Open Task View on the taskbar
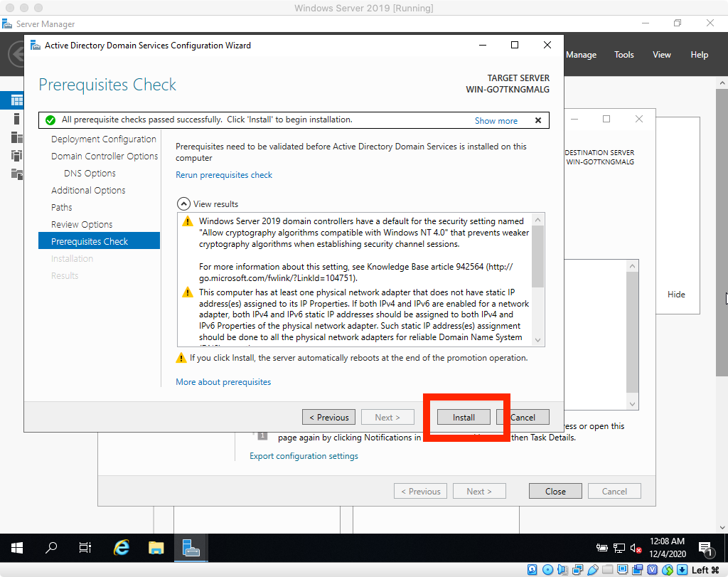The height and width of the screenshot is (577, 728). click(85, 549)
